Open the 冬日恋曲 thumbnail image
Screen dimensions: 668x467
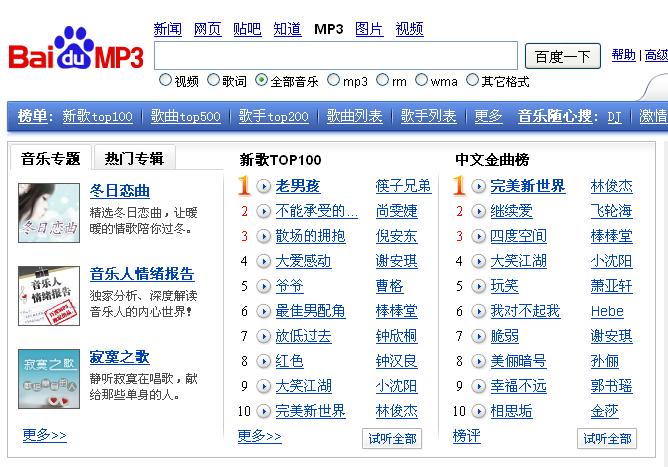click(x=49, y=213)
